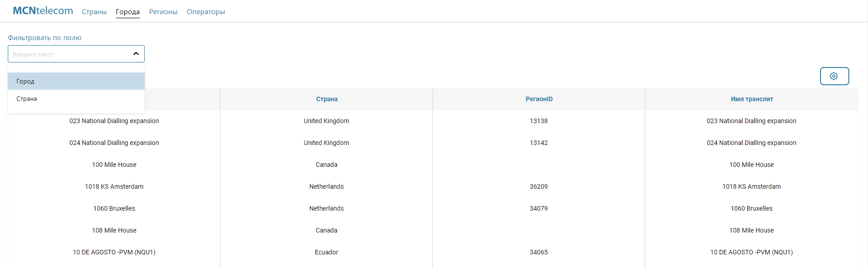Sort by Имя транслит column header
The width and height of the screenshot is (868, 269).
752,99
